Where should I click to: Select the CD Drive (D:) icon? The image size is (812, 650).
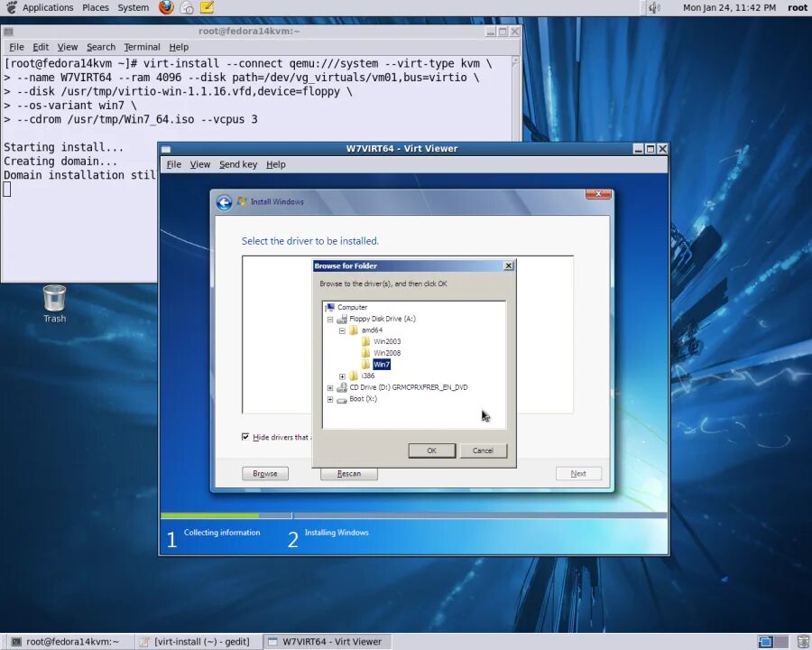pyautogui.click(x=342, y=387)
